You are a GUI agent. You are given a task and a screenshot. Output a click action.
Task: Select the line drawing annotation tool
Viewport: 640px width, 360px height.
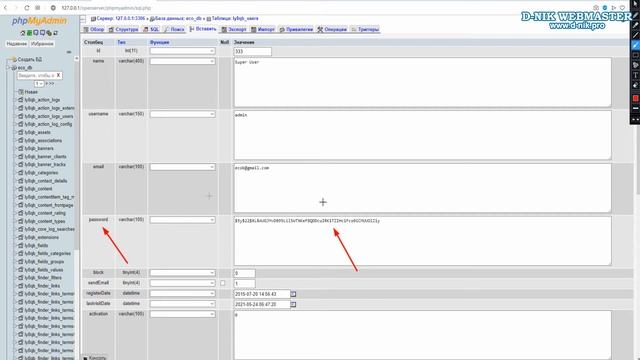click(x=635, y=35)
